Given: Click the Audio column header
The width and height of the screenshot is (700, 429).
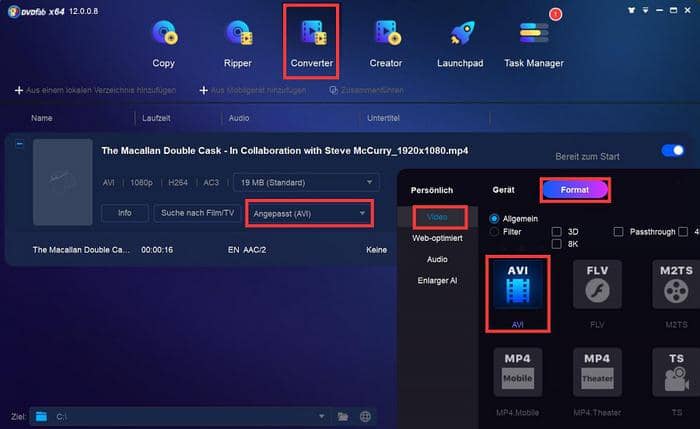Looking at the screenshot, I should [239, 118].
